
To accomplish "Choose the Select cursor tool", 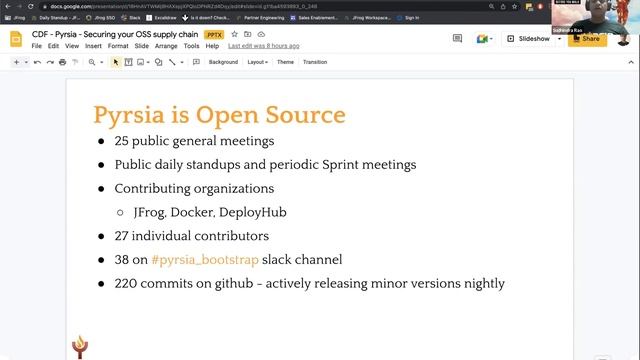I will [x=116, y=62].
